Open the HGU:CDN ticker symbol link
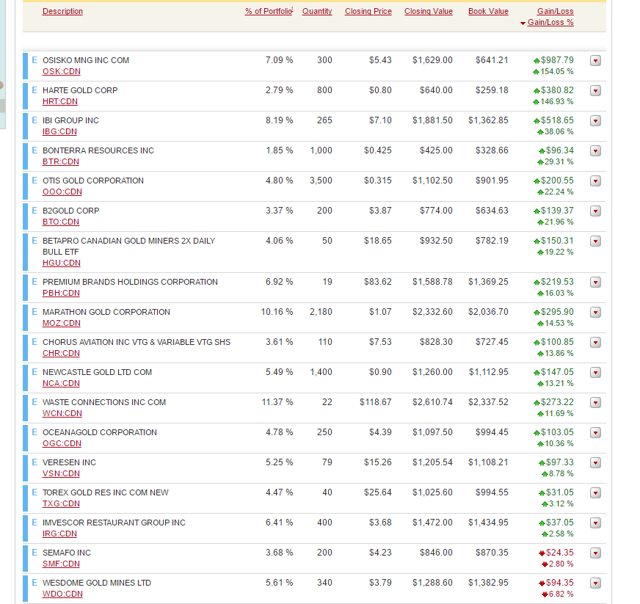This screenshot has width=640, height=604. (60, 263)
